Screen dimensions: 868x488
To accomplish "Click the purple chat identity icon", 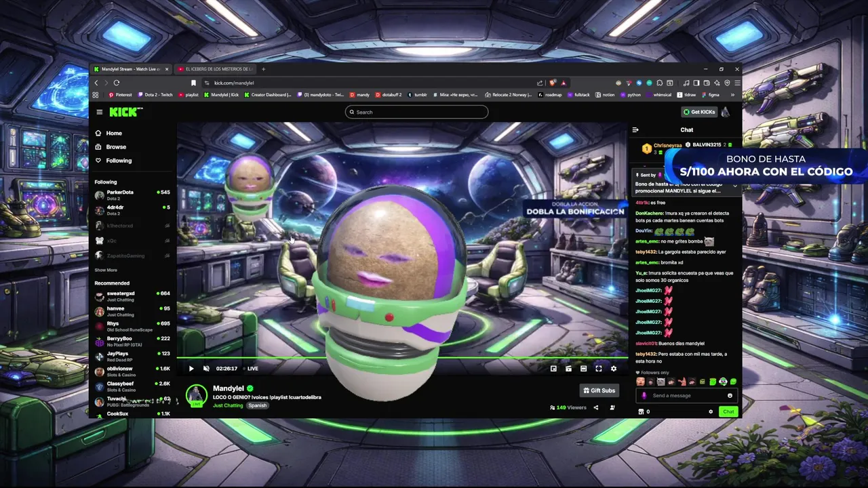I will (x=644, y=395).
